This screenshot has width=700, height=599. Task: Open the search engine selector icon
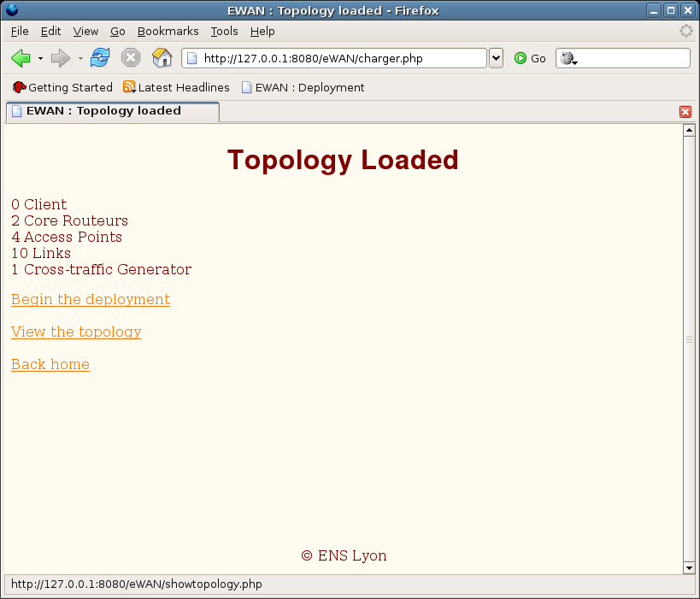click(x=568, y=58)
